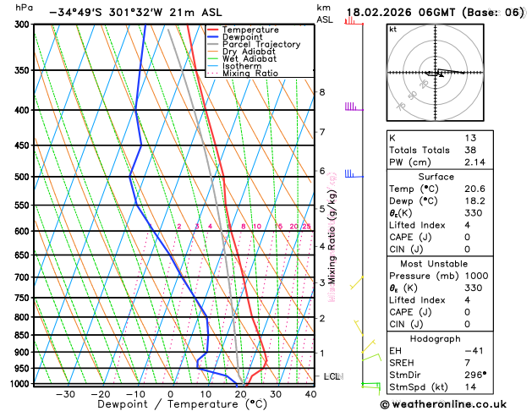Screen dimensions: 532x411
Task: Select the Dewpoint legend entry
Action: click(x=235, y=37)
